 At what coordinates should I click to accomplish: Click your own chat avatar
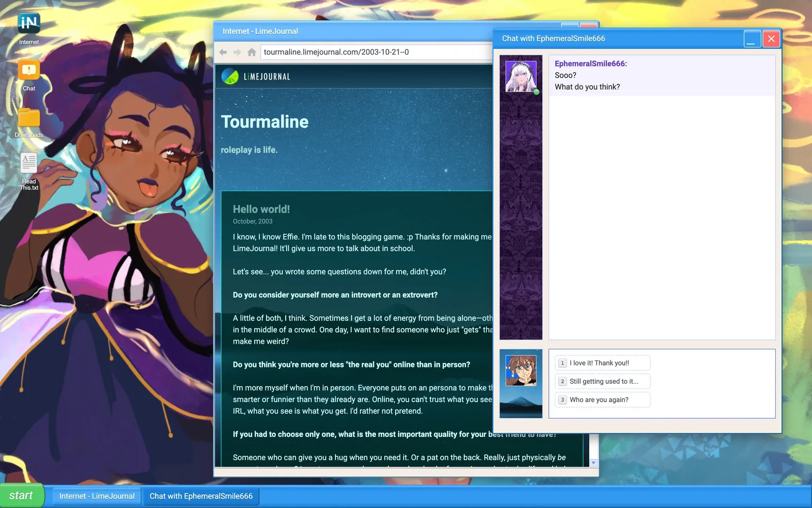(521, 370)
